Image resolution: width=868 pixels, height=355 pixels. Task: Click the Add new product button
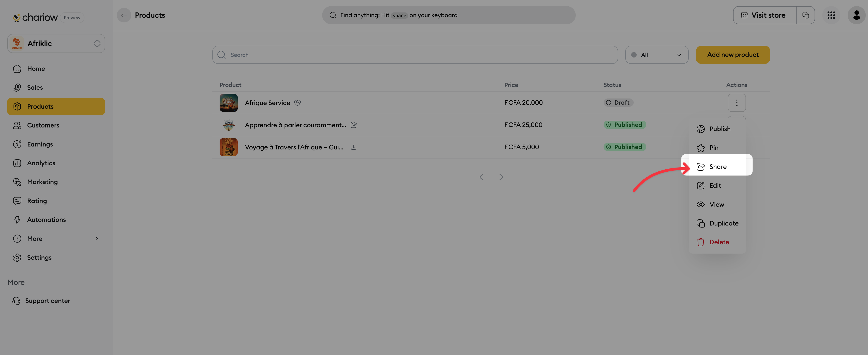tap(733, 55)
